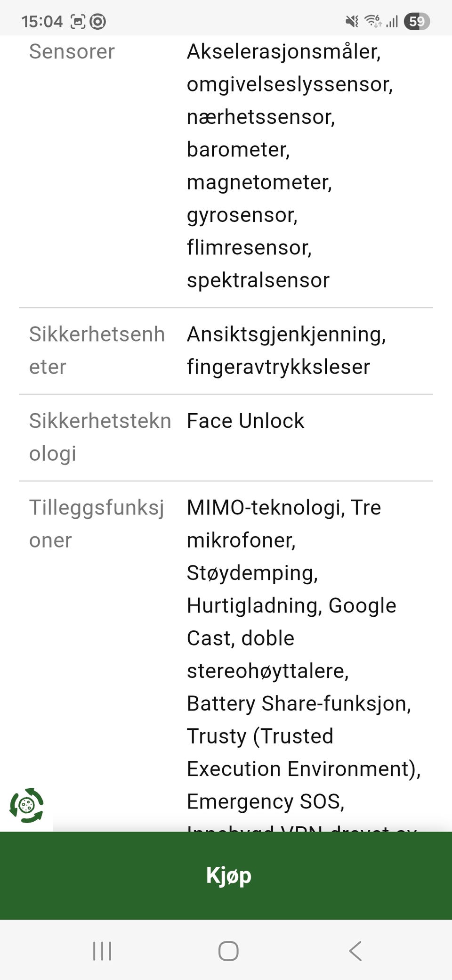Viewport: 452px width, 980px height.
Task: Tap the Wi-Fi status icon
Action: click(373, 21)
